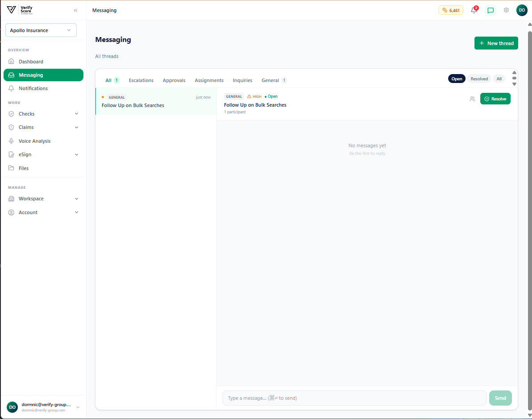Open Notifications page in sidebar
This screenshot has height=419, width=532.
tap(43, 88)
